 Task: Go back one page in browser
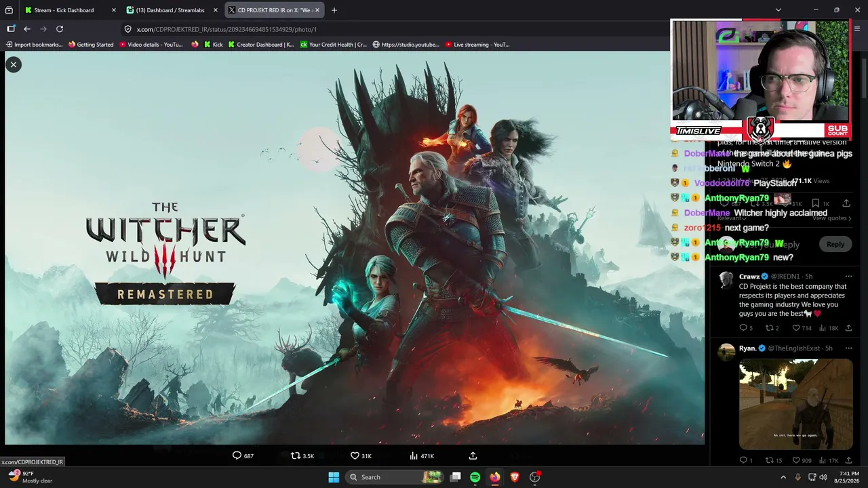click(27, 29)
